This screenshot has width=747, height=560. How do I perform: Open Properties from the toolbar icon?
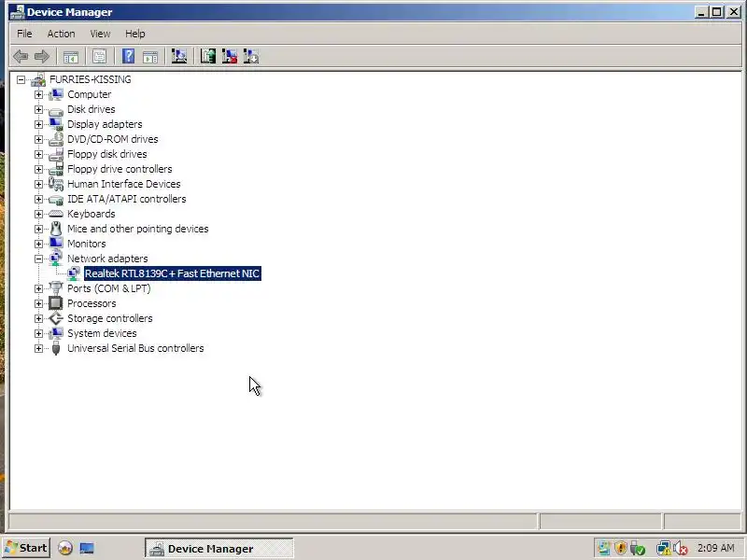pyautogui.click(x=99, y=57)
